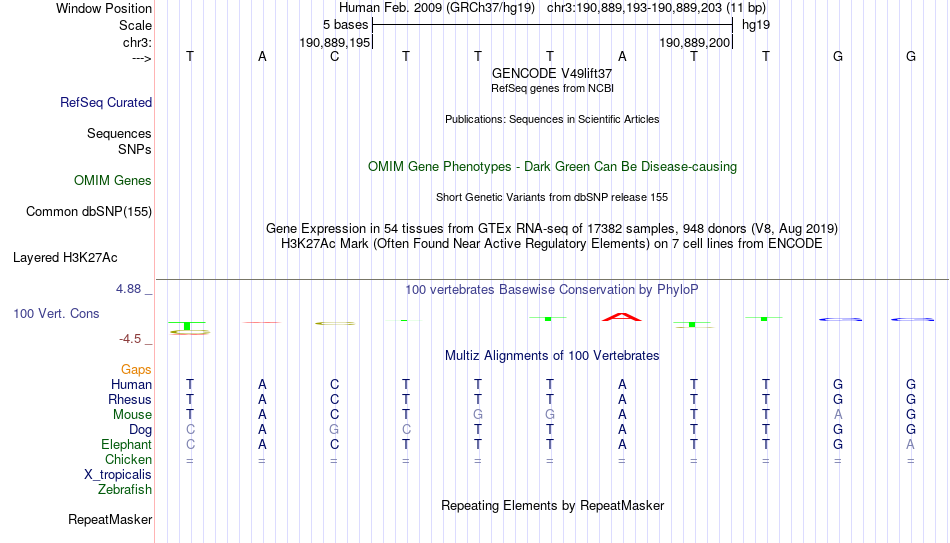This screenshot has height=543, width=950.
Task: Click the RefSeq Curated track label
Action: point(105,102)
